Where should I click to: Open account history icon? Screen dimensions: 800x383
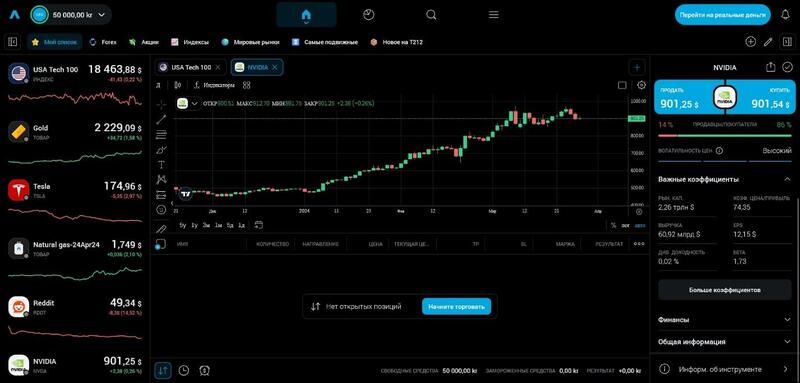204,371
